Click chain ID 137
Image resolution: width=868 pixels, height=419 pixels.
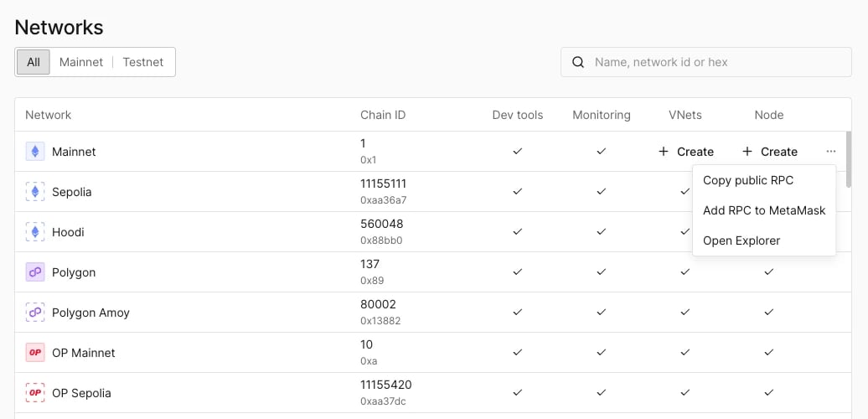369,264
